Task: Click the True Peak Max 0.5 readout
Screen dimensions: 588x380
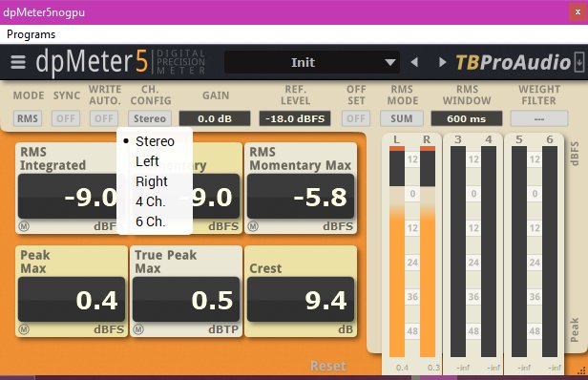Action: pos(186,300)
